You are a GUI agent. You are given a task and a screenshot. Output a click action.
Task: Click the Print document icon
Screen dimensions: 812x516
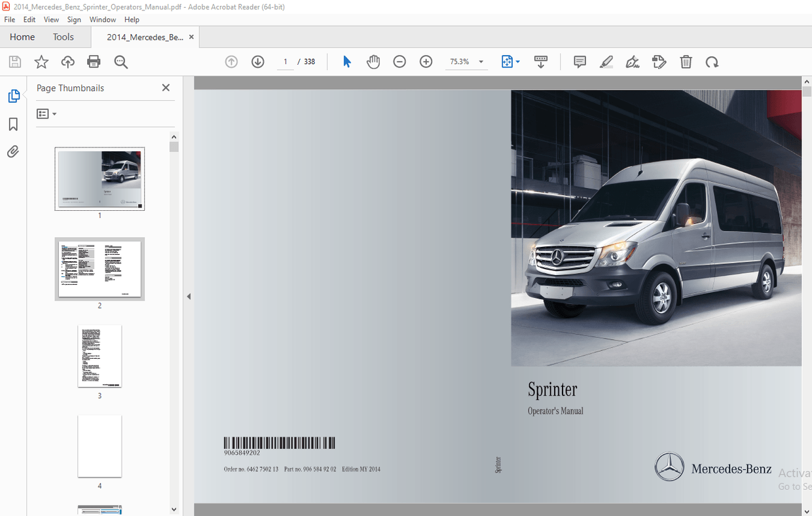tap(94, 62)
